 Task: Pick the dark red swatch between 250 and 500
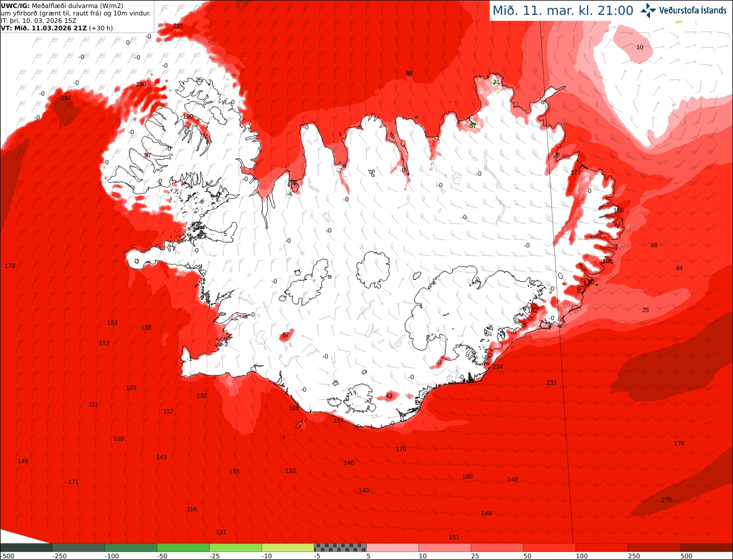pos(655,547)
